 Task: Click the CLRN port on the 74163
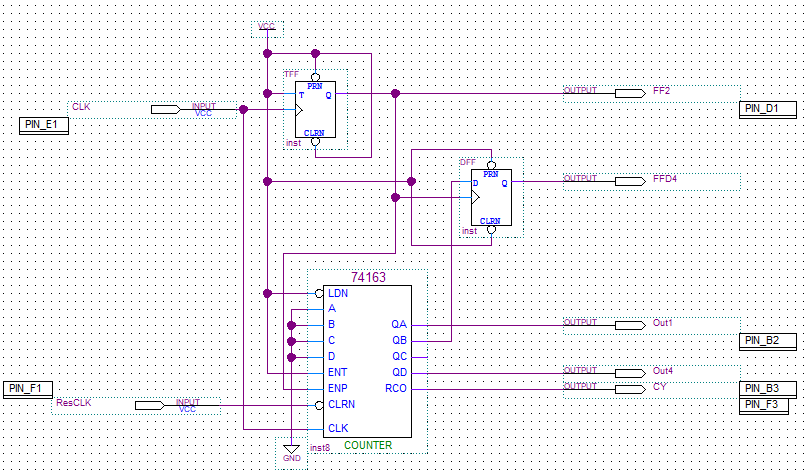pyautogui.click(x=341, y=404)
